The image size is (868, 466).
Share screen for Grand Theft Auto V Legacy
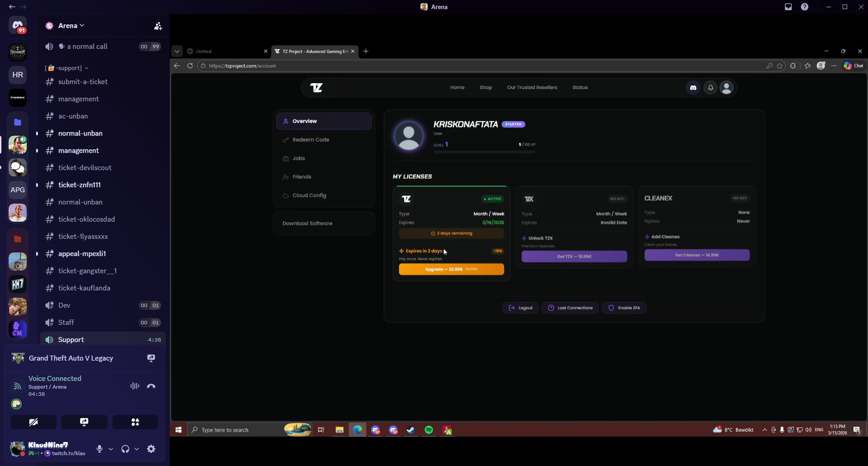tap(151, 358)
